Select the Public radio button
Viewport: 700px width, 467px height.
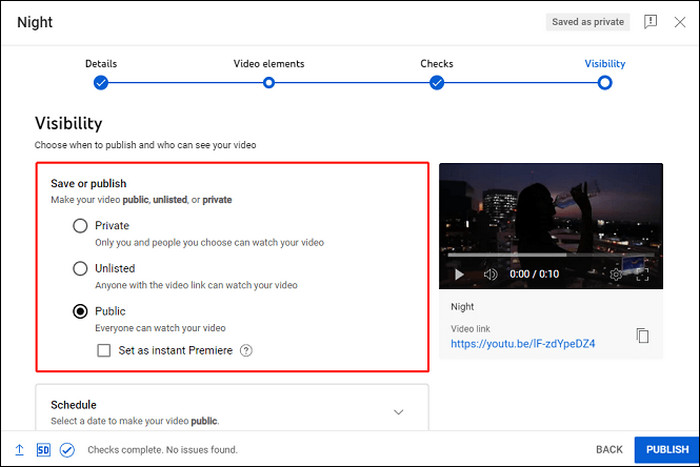[x=80, y=311]
